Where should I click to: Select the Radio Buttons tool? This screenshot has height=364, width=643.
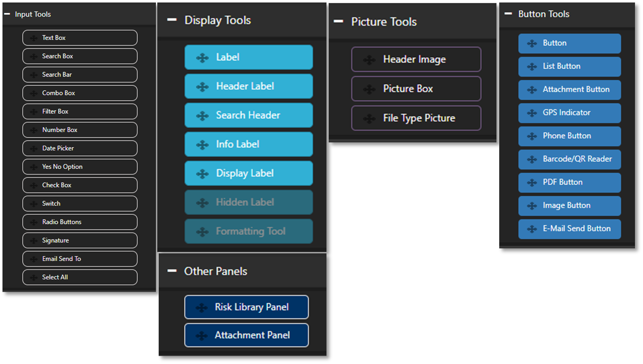pos(80,222)
